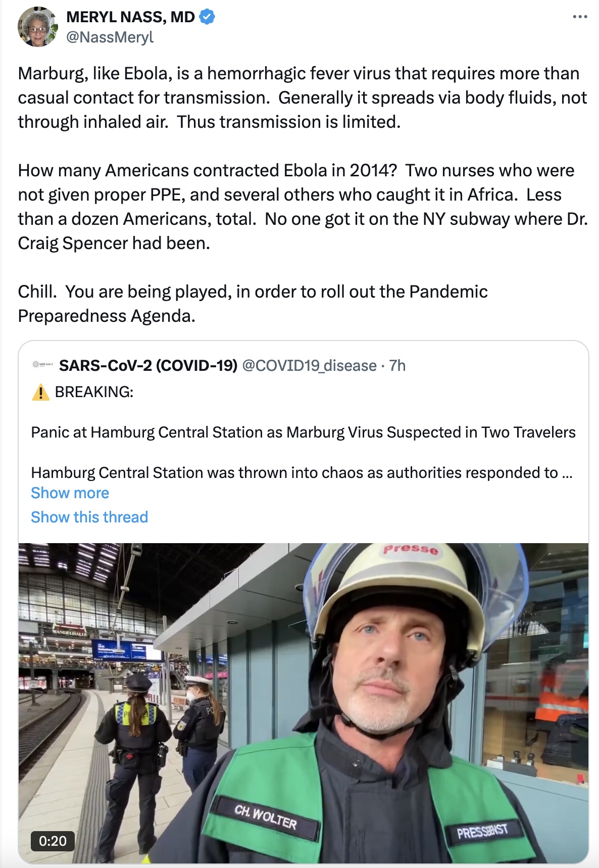Open Meryl Nass profile avatar
The width and height of the screenshot is (599, 868).
click(38, 27)
